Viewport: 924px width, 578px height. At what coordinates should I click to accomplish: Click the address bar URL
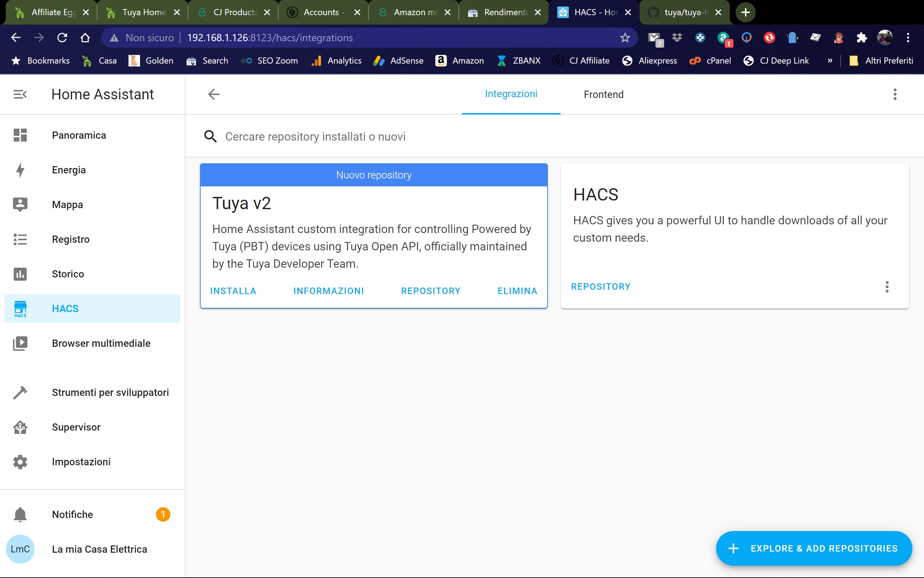pyautogui.click(x=270, y=38)
